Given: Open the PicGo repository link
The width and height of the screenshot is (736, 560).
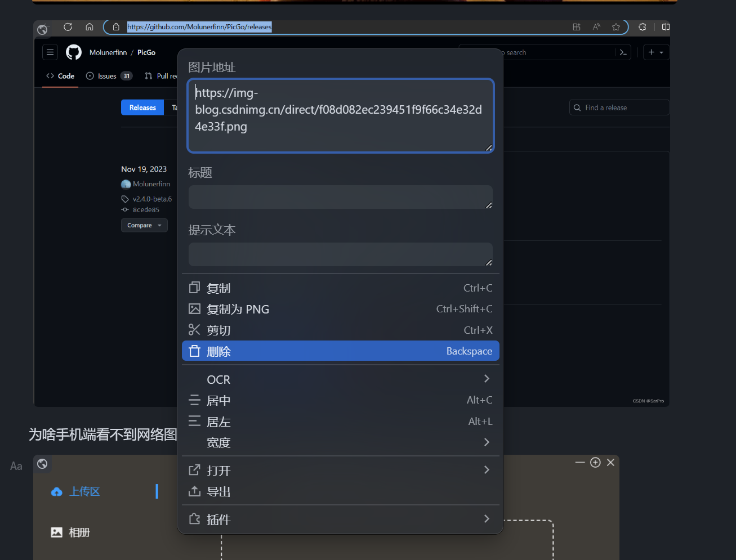Looking at the screenshot, I should (146, 52).
